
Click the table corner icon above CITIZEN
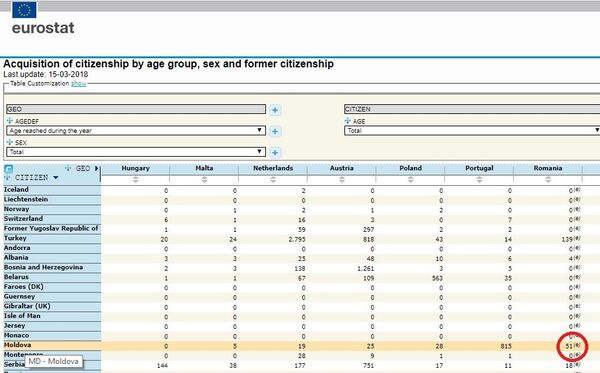(x=8, y=169)
